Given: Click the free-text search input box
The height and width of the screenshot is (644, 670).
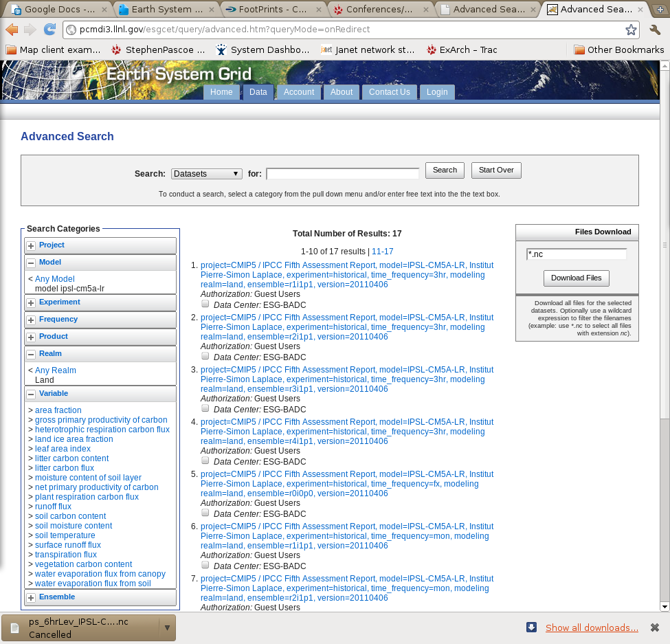Looking at the screenshot, I should click(x=342, y=174).
